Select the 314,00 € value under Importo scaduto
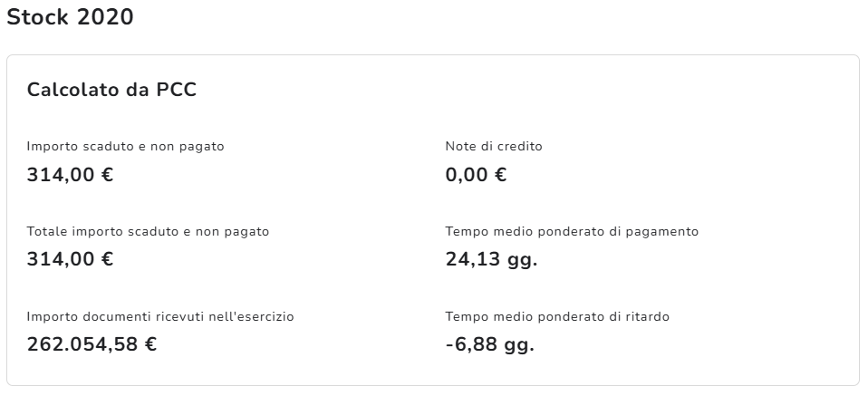The height and width of the screenshot is (396, 868). click(x=70, y=175)
